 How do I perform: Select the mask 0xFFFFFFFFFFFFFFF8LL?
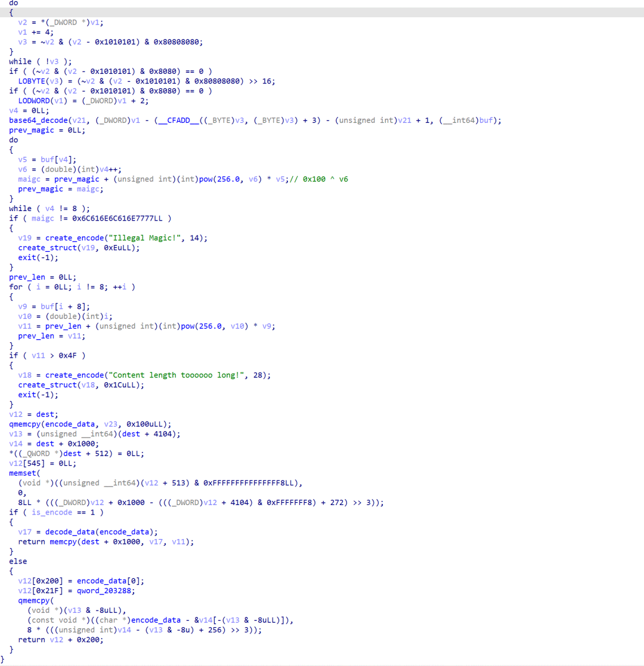[249, 483]
